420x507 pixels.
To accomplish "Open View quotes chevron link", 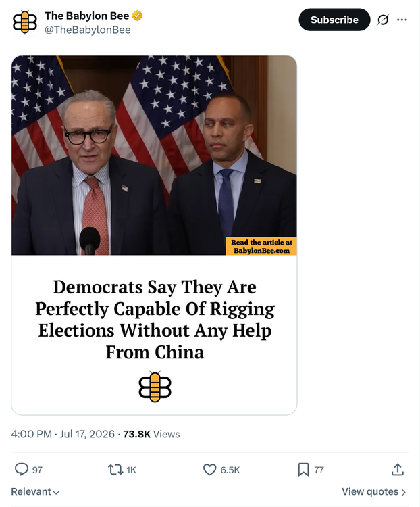I will 374,492.
